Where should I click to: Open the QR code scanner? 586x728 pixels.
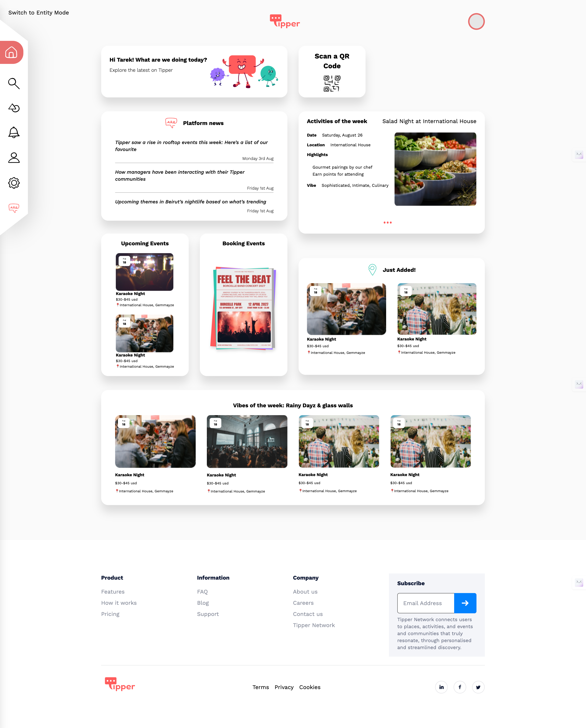(x=332, y=83)
